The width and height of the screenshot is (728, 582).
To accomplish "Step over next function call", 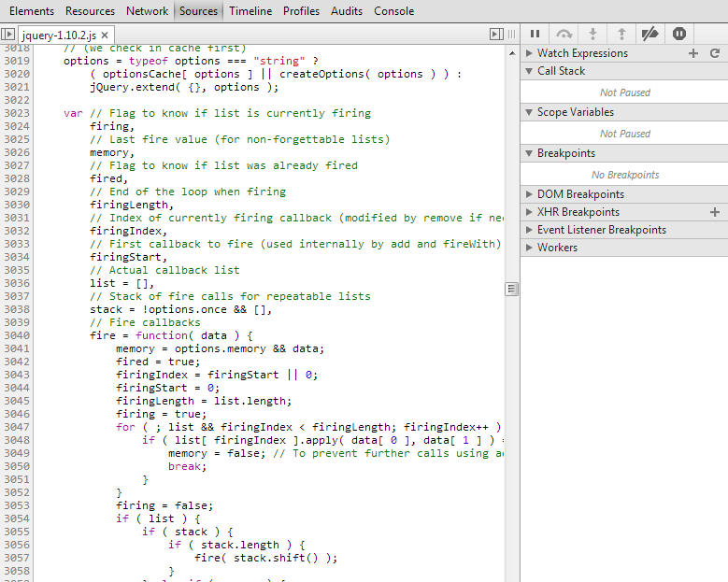I will point(564,34).
